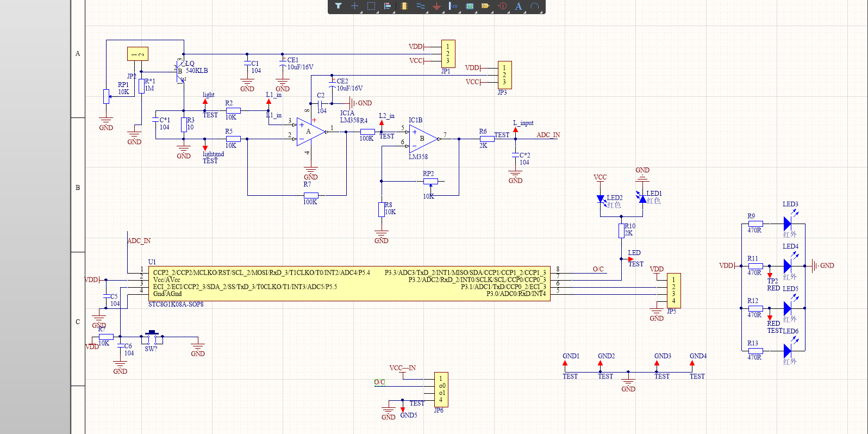Click resistor R8 10K symbol
The image size is (868, 434).
pos(382,209)
